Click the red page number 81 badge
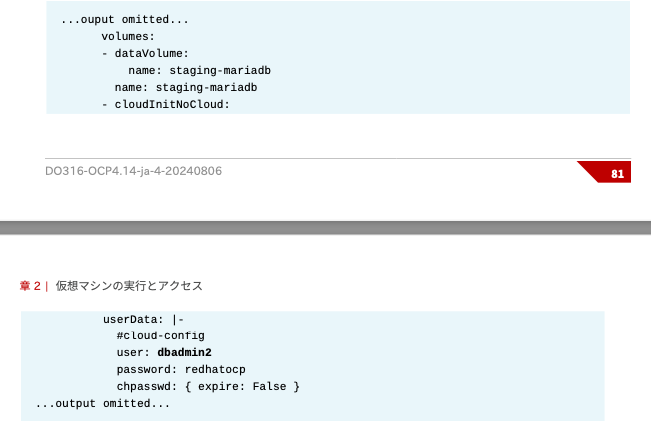The width and height of the screenshot is (651, 423). [x=616, y=174]
